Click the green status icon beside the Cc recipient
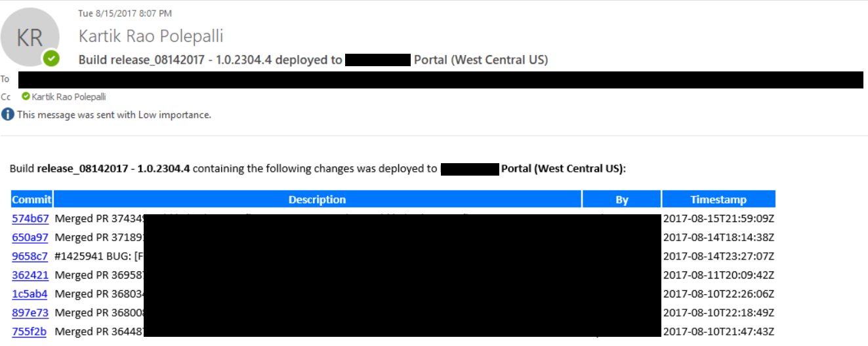 [26, 96]
